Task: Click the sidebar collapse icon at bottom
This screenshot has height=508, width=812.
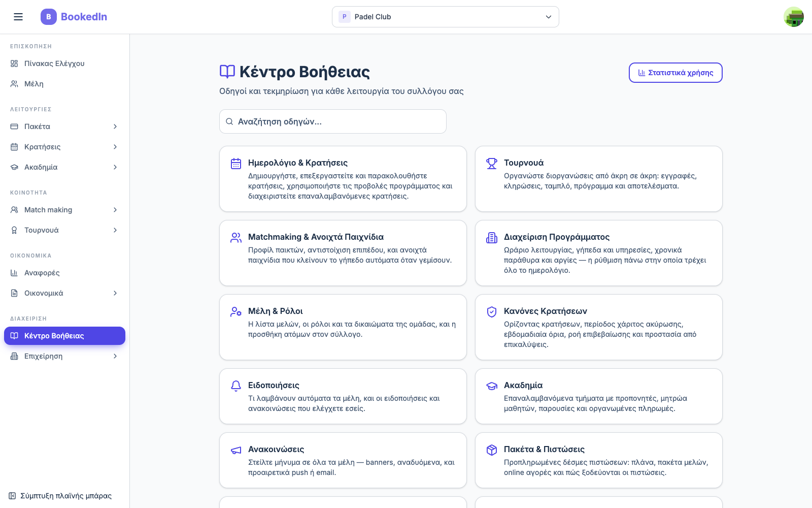Action: coord(12,496)
